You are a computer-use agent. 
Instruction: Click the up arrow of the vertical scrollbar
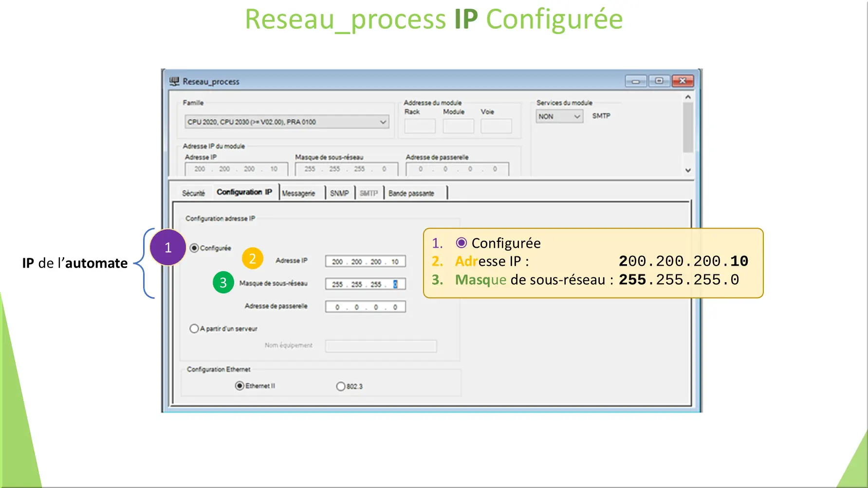688,96
